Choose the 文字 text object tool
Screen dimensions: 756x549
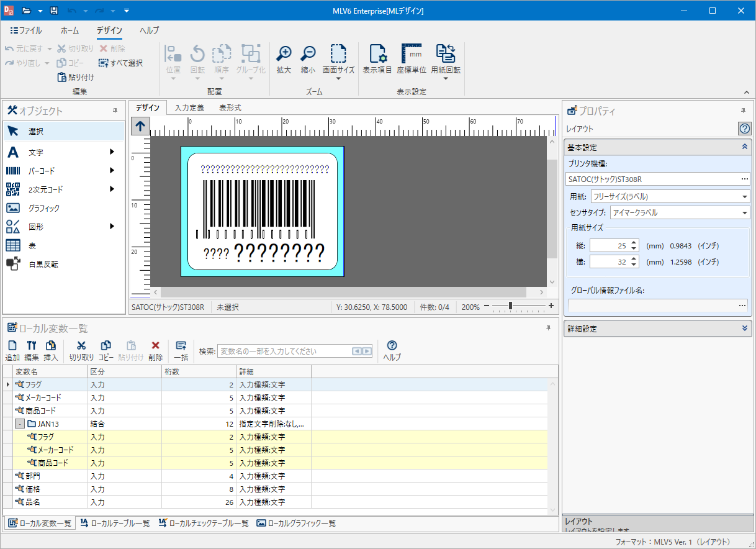[x=63, y=152]
